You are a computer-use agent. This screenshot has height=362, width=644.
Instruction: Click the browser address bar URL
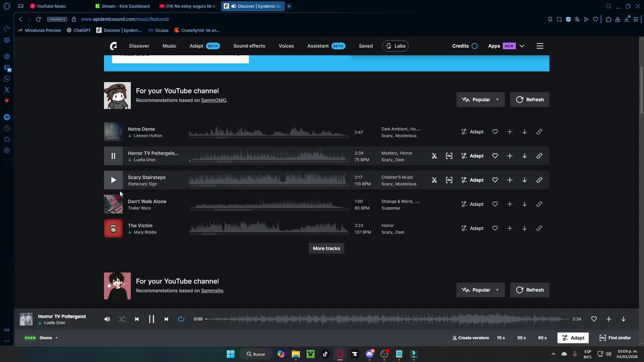click(x=125, y=19)
